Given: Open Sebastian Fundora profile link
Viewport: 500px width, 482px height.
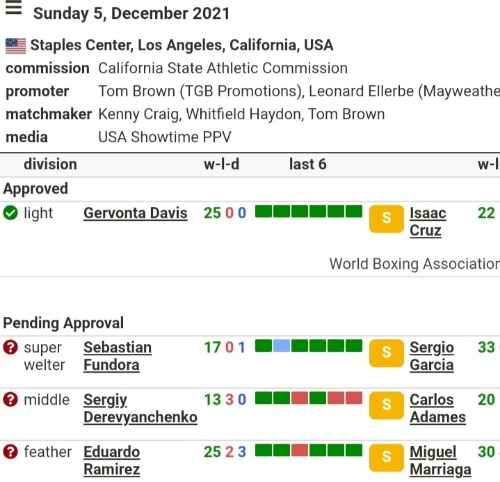Looking at the screenshot, I should [x=118, y=356].
